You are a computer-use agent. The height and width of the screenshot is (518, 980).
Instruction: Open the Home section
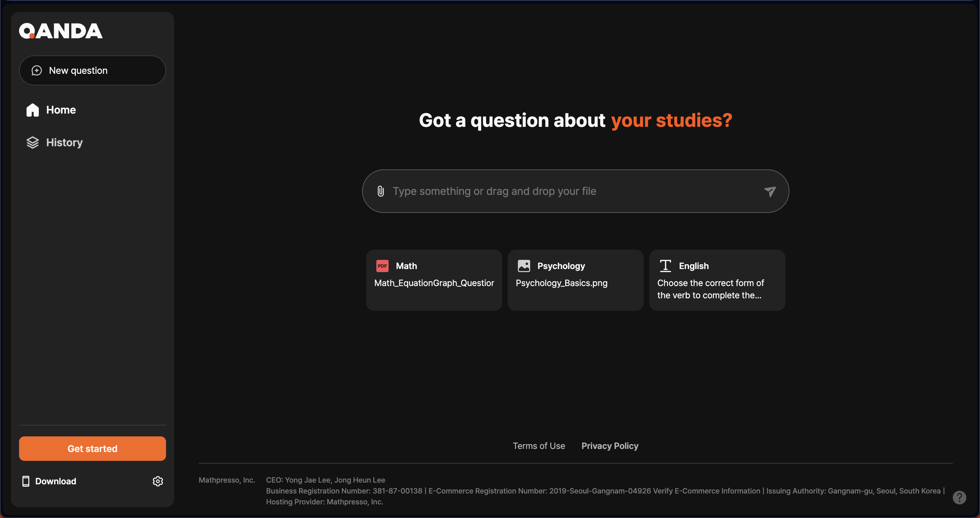51,110
